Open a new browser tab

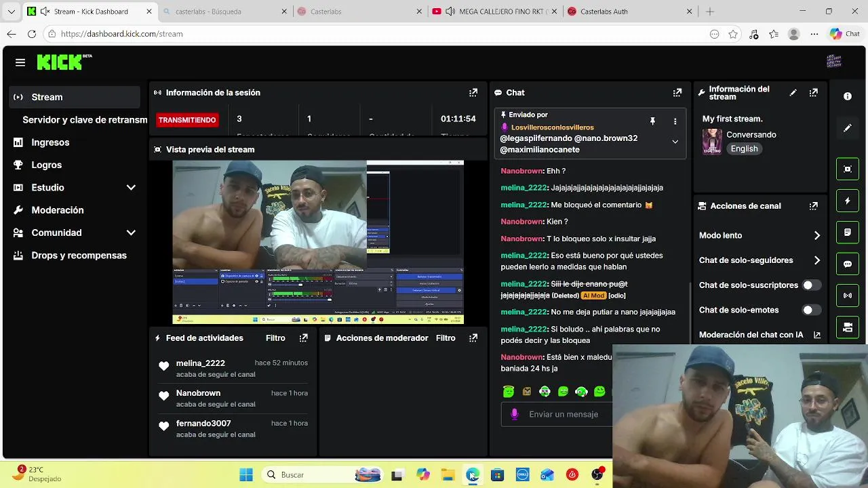click(x=710, y=12)
